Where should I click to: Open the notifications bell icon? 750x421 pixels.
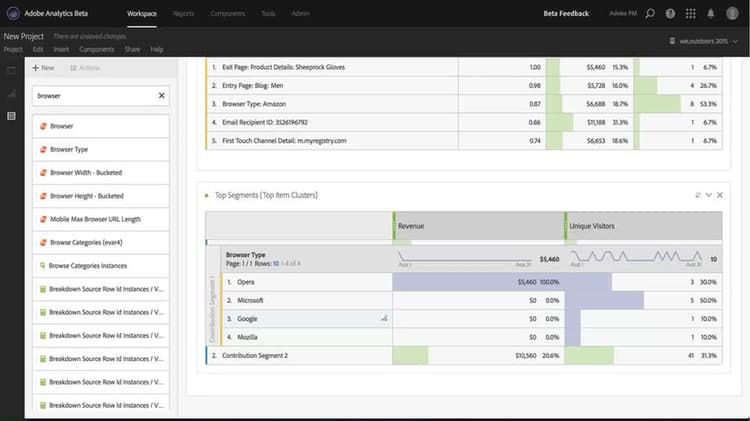[x=711, y=13]
